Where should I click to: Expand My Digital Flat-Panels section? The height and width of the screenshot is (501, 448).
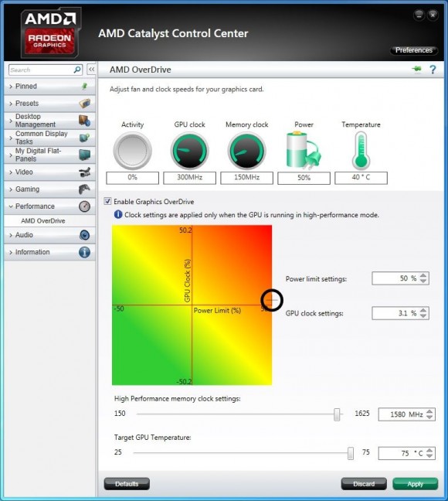49,155
